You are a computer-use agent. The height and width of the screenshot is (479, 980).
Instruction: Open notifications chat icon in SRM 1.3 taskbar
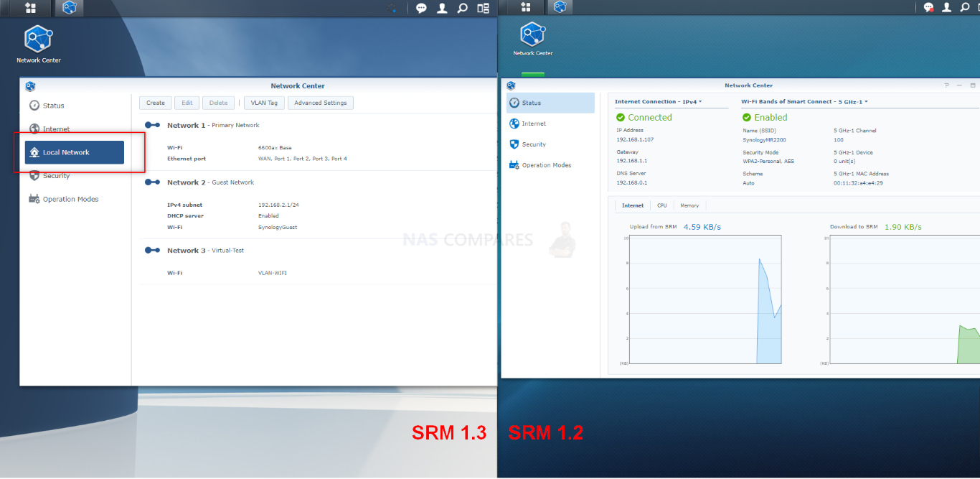(x=422, y=8)
